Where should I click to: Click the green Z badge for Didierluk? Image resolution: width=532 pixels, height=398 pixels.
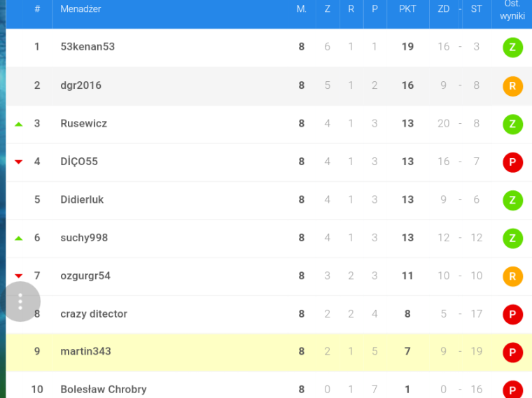tap(512, 200)
